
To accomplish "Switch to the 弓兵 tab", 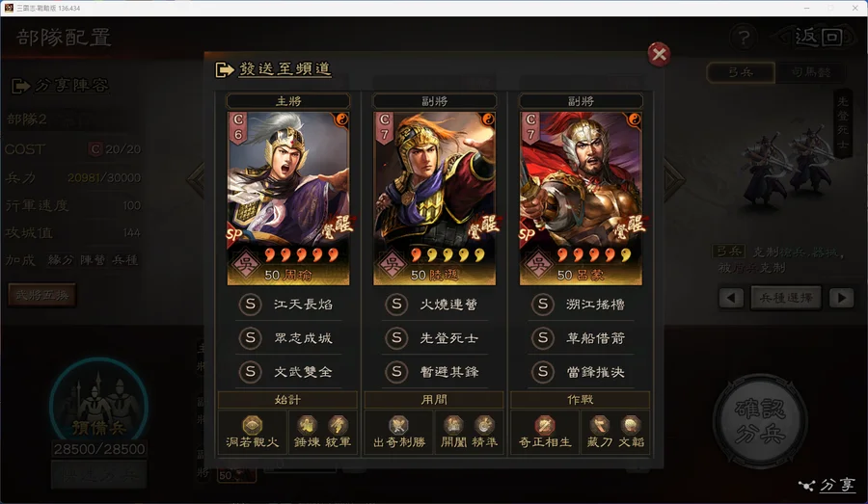I will coord(741,72).
